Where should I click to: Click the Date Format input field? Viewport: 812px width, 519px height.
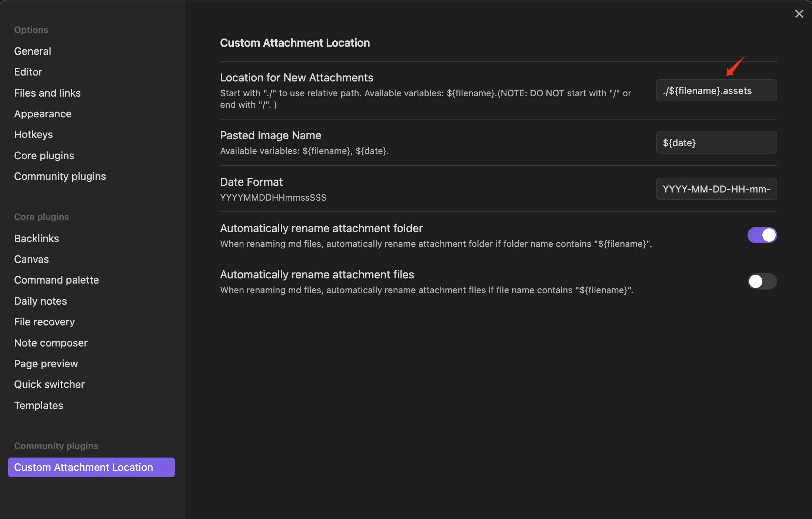coord(716,189)
